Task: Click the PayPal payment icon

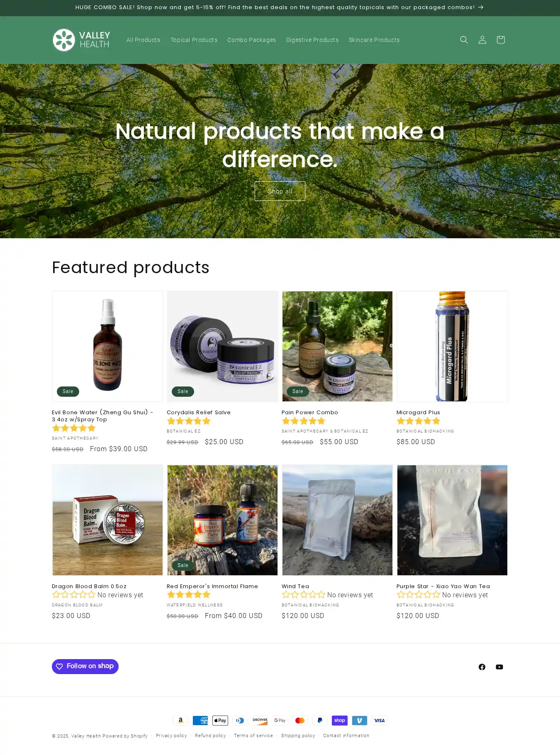Action: pyautogui.click(x=320, y=720)
